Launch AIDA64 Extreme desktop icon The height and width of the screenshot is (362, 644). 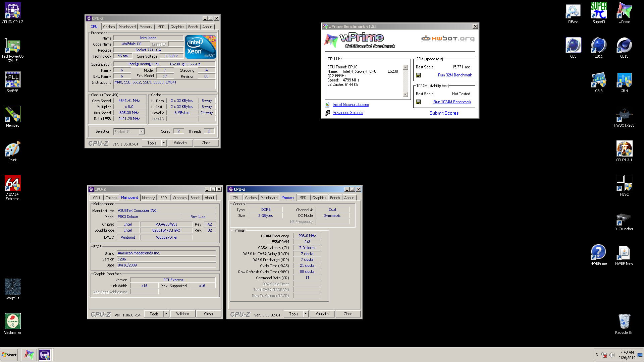pyautogui.click(x=12, y=188)
